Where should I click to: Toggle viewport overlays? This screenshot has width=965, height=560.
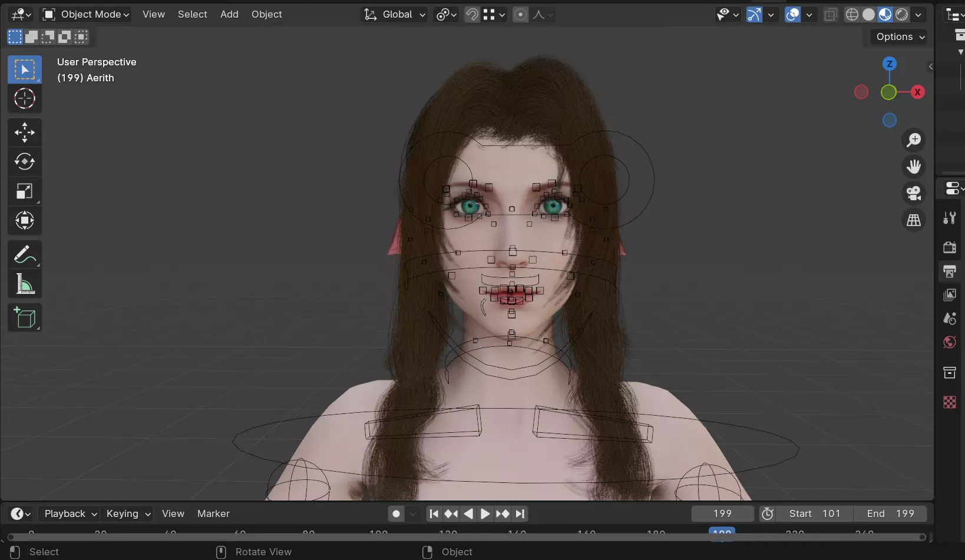point(793,15)
